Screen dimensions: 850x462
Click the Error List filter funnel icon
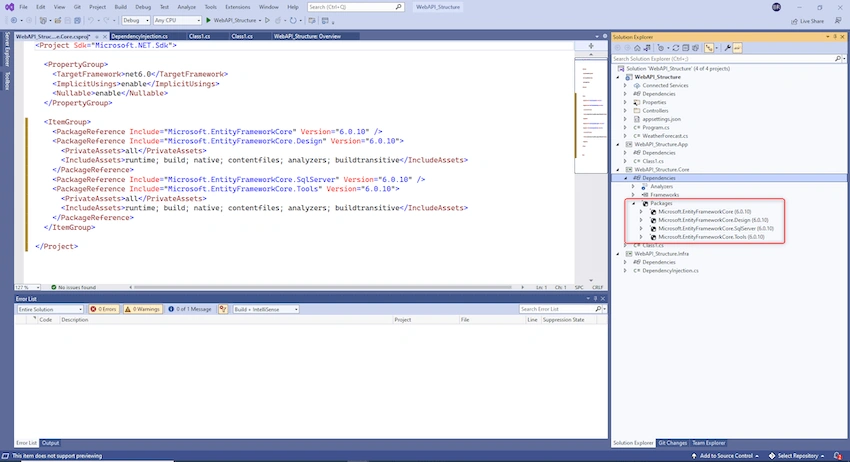coord(223,309)
